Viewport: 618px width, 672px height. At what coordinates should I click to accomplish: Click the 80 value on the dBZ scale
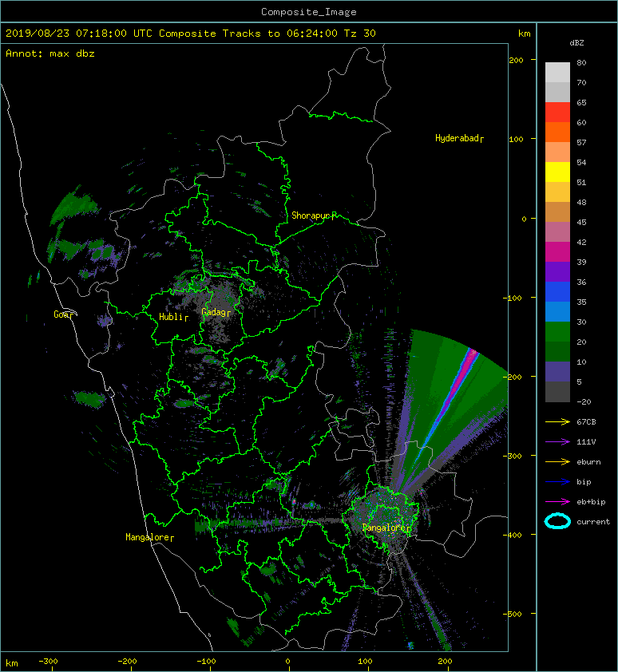[x=581, y=62]
